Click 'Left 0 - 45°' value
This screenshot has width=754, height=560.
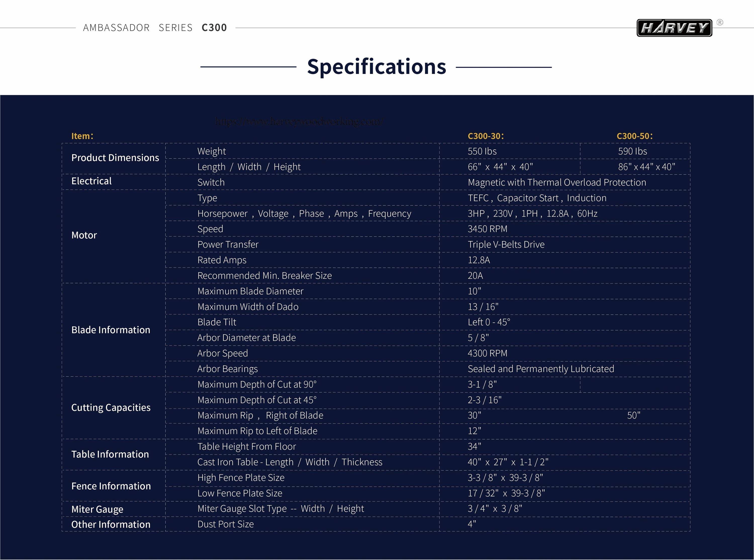pos(489,322)
